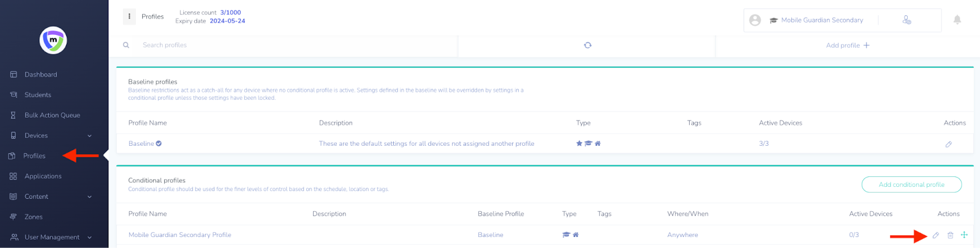Click the Students icon in sidebar
Viewport: 980px width, 248px height.
click(x=13, y=95)
